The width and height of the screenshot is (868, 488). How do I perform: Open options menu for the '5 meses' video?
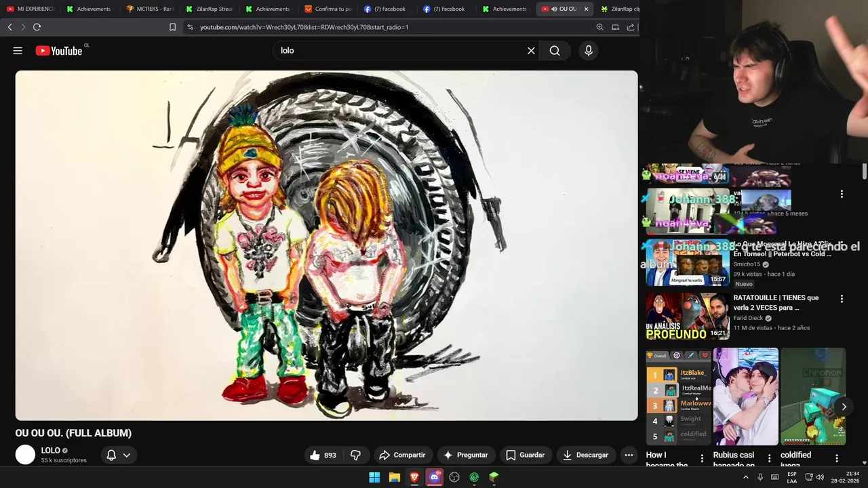(842, 194)
